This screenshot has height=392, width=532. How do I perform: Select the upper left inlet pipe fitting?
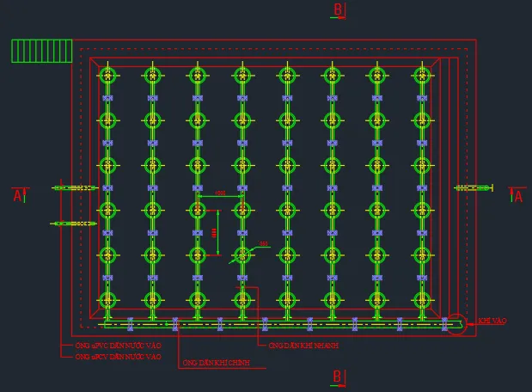[76, 187]
